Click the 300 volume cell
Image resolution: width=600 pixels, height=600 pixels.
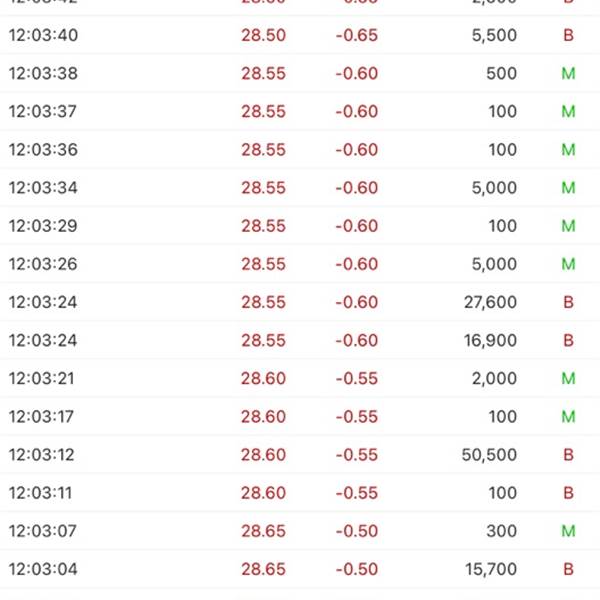pos(502,531)
